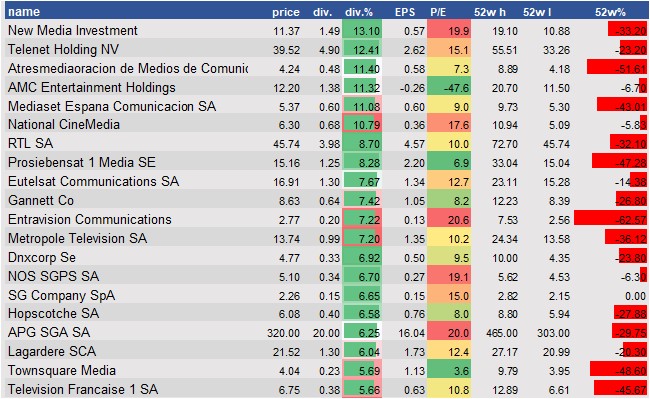Sort by the 52w% column header
Screen dimensions: 650x399
click(x=610, y=12)
